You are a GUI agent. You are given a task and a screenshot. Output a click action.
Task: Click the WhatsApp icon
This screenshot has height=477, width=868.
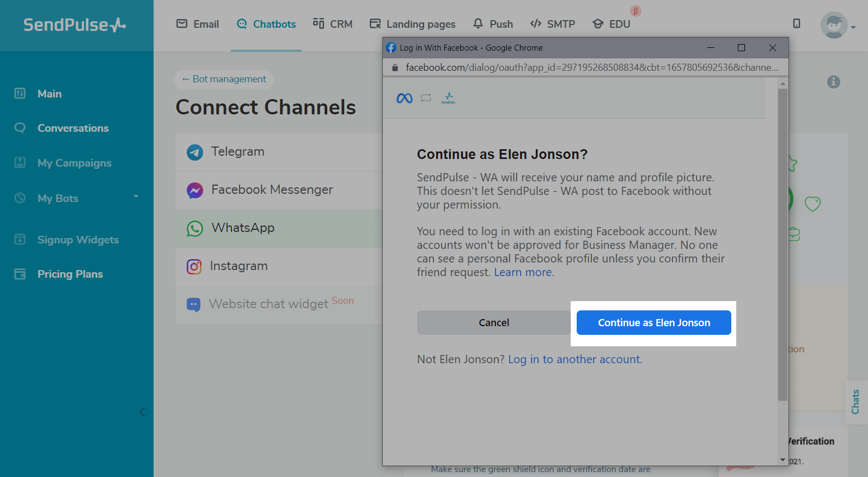click(195, 228)
